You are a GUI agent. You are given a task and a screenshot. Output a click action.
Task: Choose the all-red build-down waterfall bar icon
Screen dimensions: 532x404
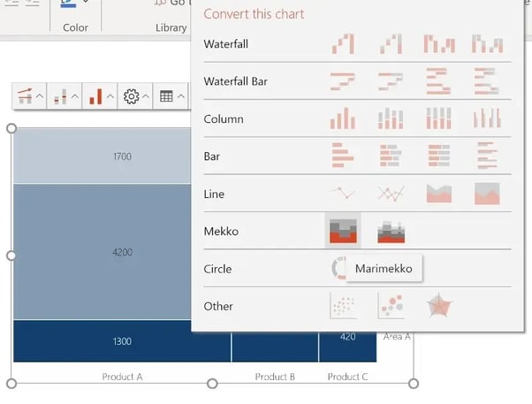tap(438, 81)
